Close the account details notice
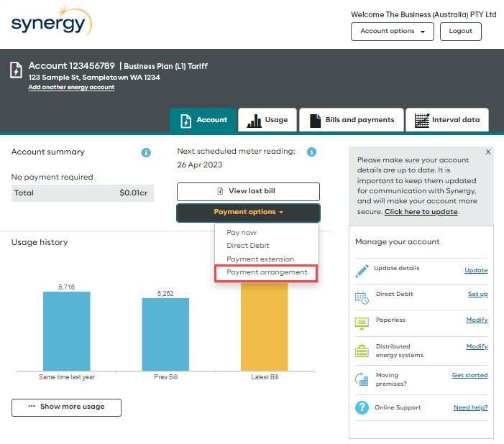This screenshot has height=444, width=504. click(x=488, y=152)
